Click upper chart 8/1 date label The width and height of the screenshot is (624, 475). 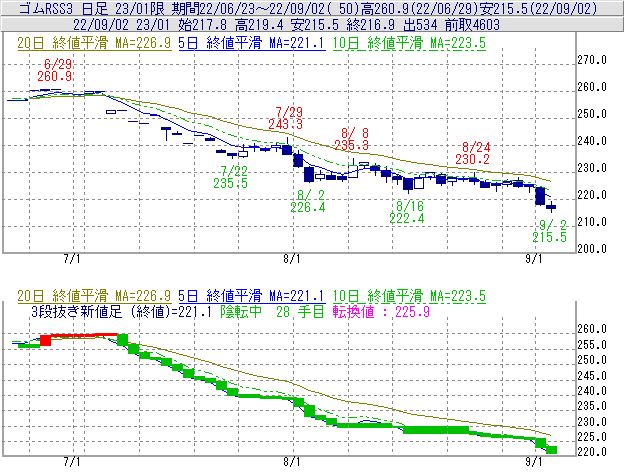292,259
